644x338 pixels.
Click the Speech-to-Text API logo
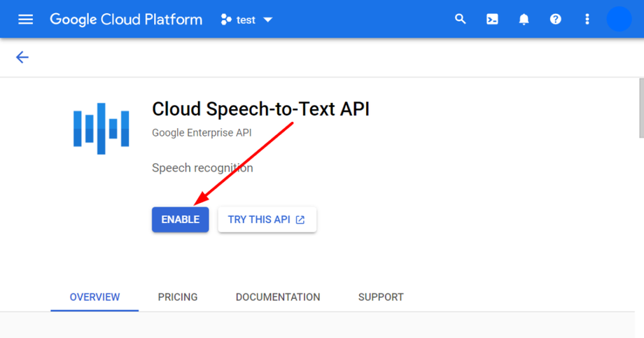point(101,128)
